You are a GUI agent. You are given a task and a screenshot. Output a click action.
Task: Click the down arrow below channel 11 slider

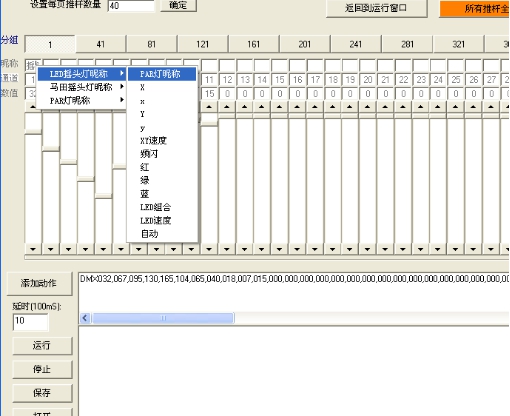coord(209,249)
